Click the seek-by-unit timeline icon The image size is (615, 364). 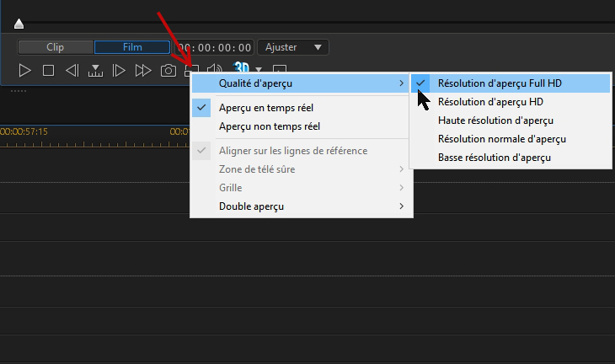tap(95, 71)
